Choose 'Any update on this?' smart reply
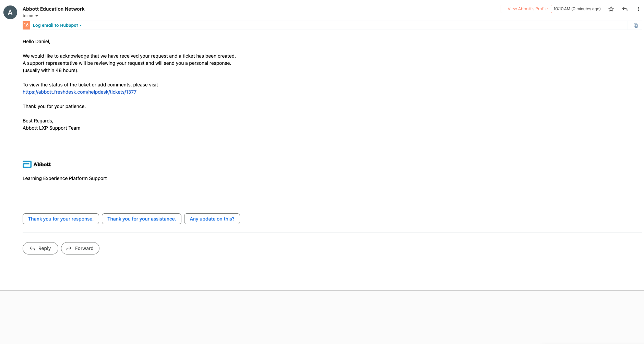Viewport: 644px width, 344px height. click(212, 219)
